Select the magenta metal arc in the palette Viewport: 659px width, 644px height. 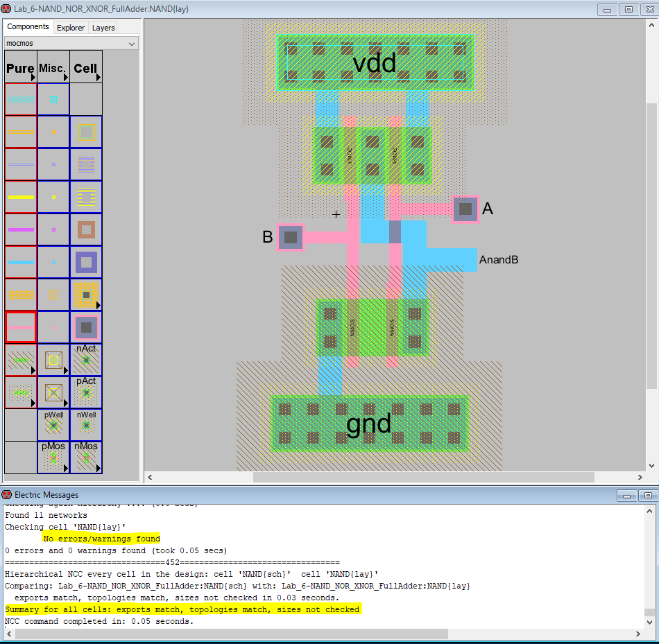click(21, 229)
